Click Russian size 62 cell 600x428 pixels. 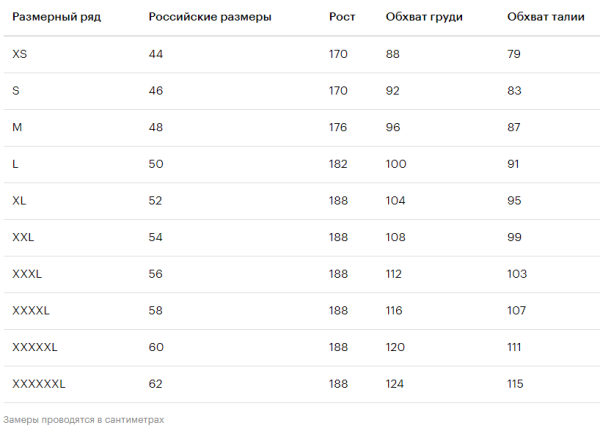(156, 384)
